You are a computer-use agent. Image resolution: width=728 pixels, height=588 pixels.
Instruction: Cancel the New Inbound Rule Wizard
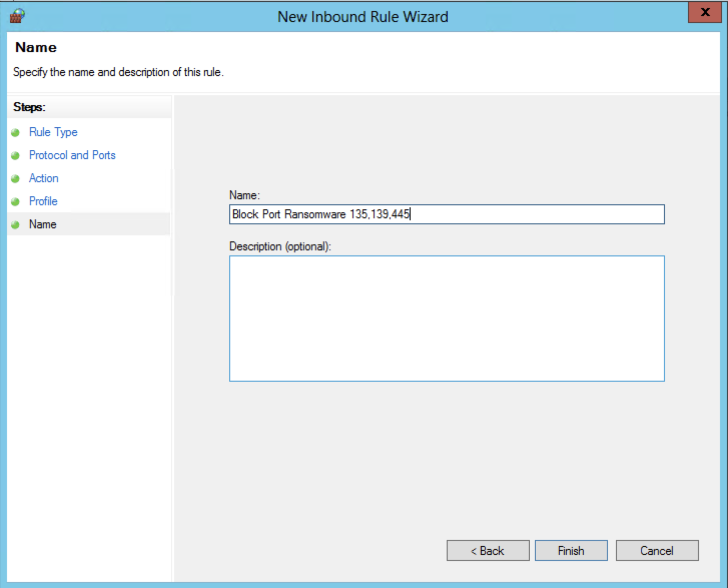pyautogui.click(x=656, y=550)
